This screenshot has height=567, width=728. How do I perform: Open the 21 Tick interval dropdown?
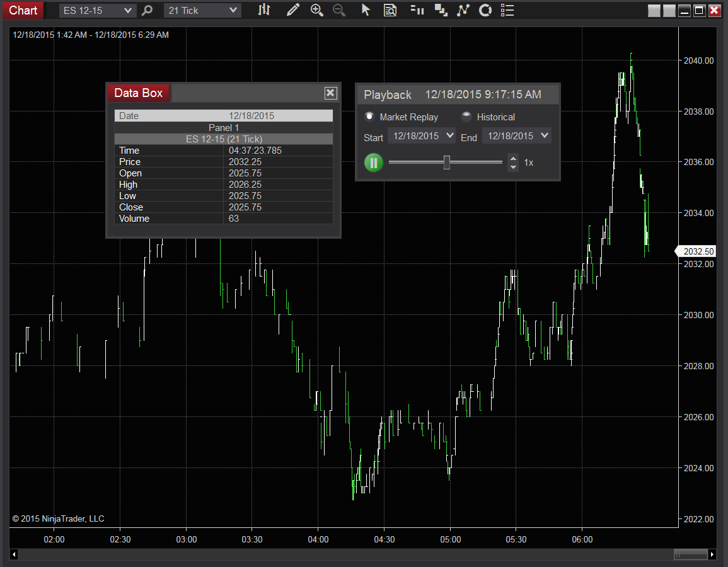[x=202, y=10]
